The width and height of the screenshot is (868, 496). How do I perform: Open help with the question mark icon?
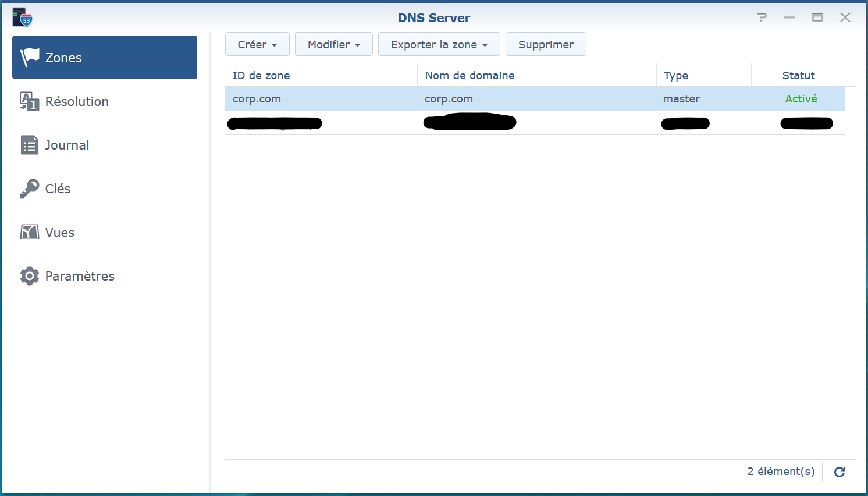coord(762,17)
